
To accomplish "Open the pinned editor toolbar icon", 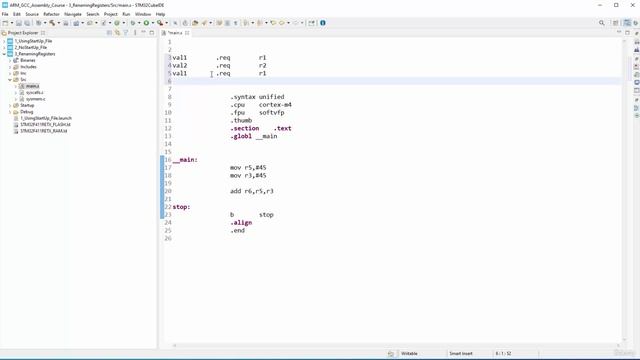I will click(x=311, y=23).
